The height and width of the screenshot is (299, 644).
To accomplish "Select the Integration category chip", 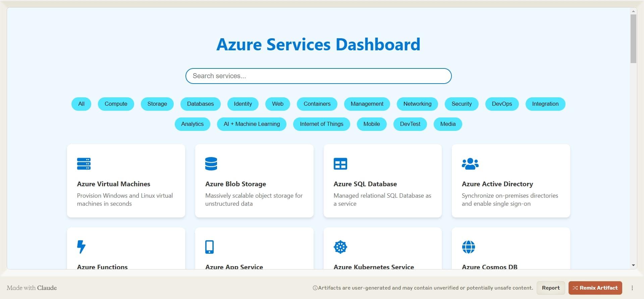I will tap(545, 104).
